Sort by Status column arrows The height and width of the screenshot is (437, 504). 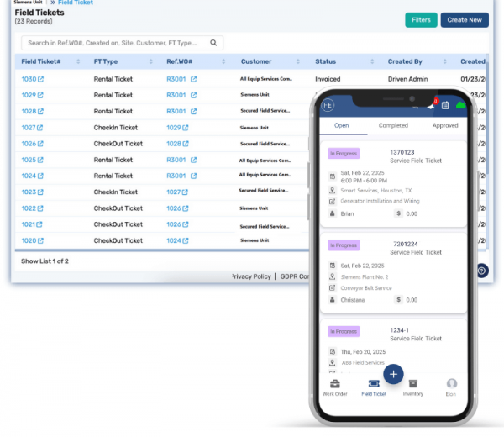coord(372,61)
